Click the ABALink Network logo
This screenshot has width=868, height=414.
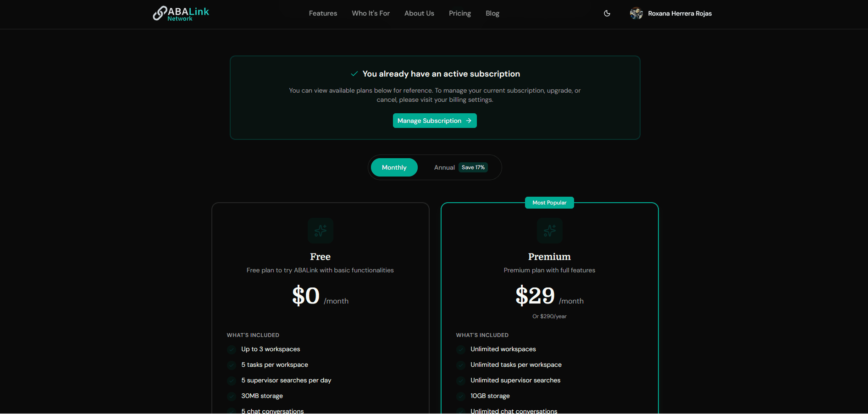181,13
